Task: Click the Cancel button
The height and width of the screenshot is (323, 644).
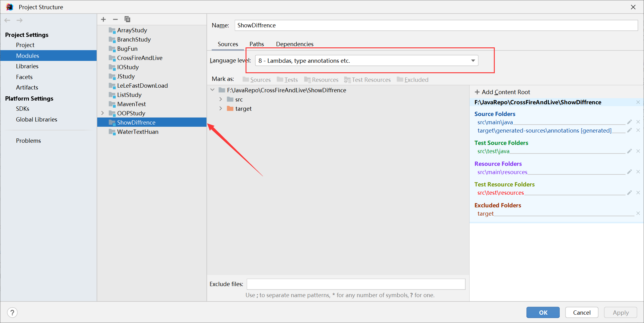Action: point(582,313)
